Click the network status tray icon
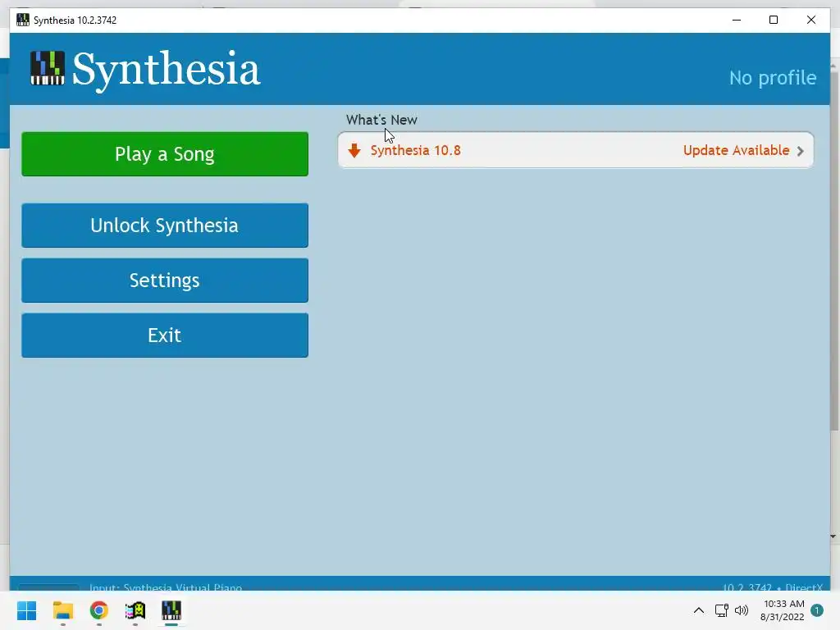The height and width of the screenshot is (630, 840). 722,610
